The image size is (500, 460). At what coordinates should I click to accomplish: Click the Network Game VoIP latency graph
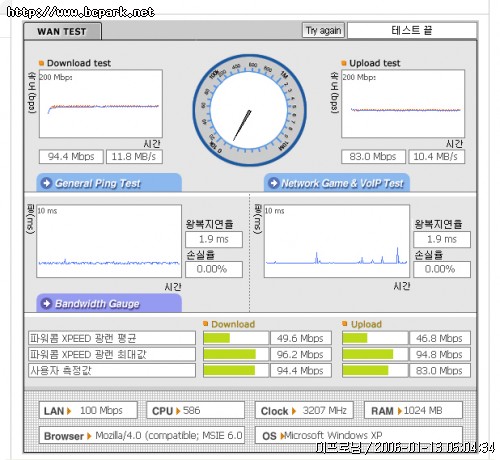337,241
